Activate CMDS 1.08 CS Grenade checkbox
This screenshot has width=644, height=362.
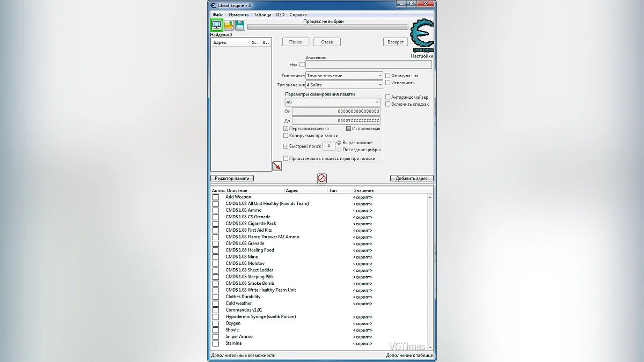pyautogui.click(x=216, y=217)
